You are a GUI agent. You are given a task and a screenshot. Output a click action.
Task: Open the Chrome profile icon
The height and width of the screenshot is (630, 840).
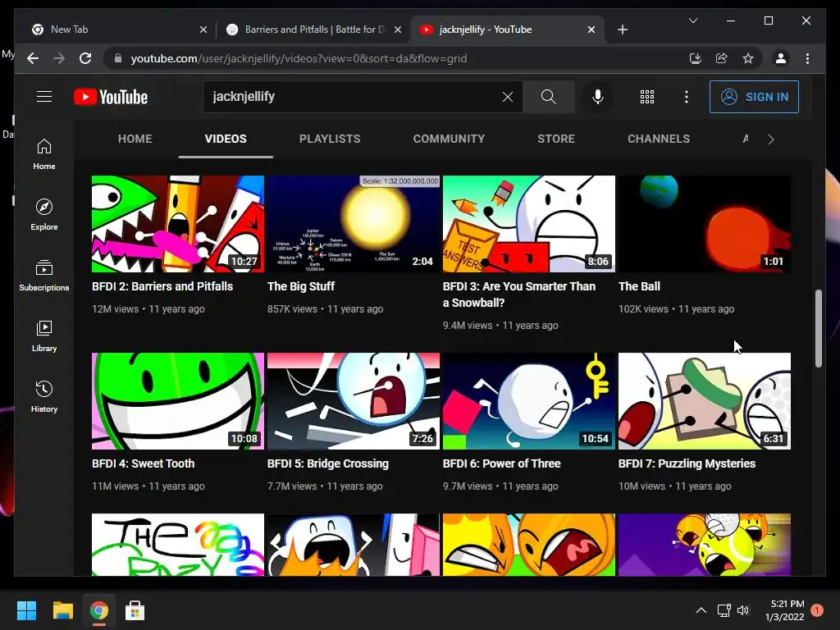pyautogui.click(x=781, y=58)
